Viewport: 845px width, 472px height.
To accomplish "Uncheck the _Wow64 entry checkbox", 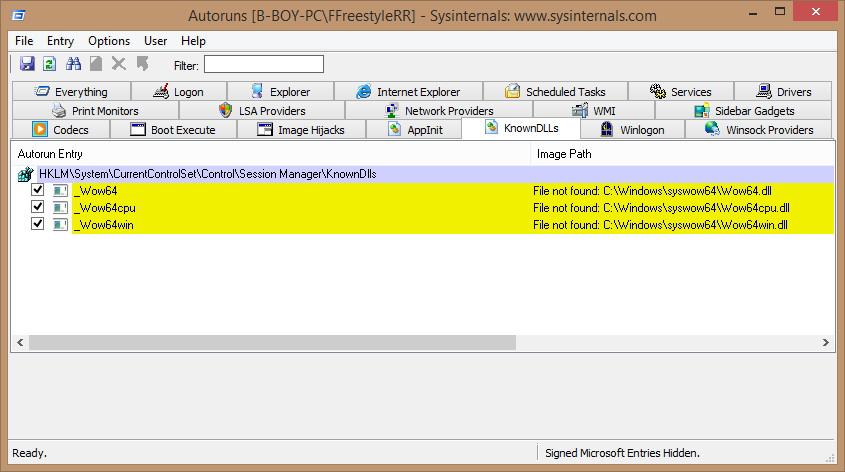I will click(x=37, y=190).
